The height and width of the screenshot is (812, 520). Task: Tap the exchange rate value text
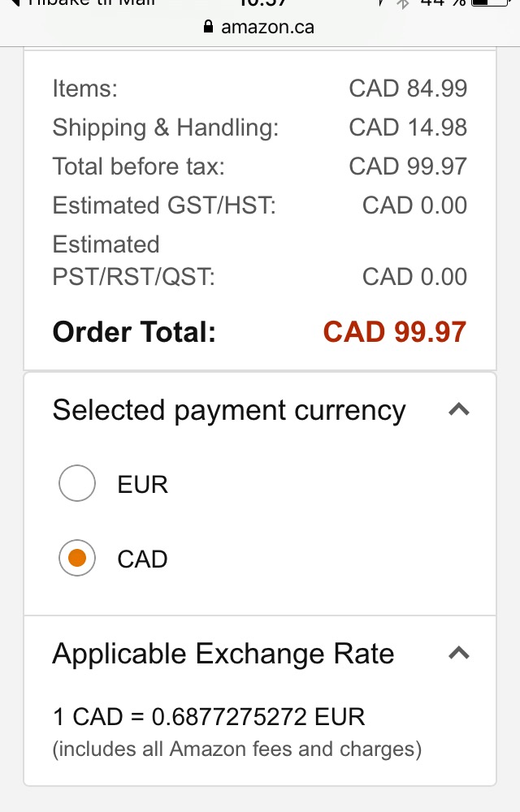(209, 717)
